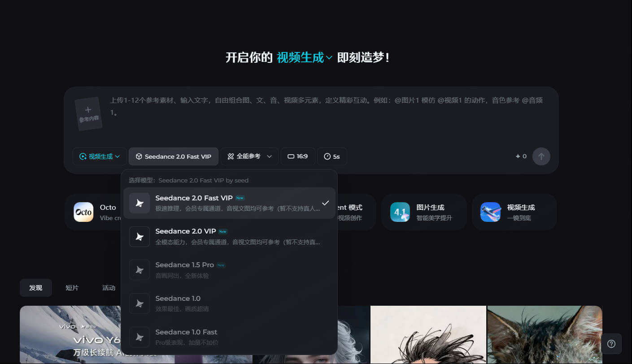Image resolution: width=632 pixels, height=364 pixels.
Task: Expand the 全能参考 reference dropdown
Action: [x=249, y=156]
